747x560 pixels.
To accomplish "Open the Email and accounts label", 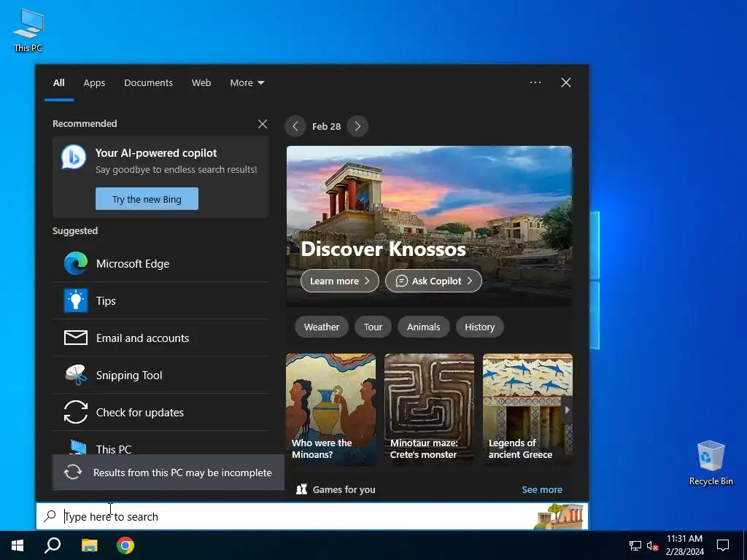I will point(143,338).
